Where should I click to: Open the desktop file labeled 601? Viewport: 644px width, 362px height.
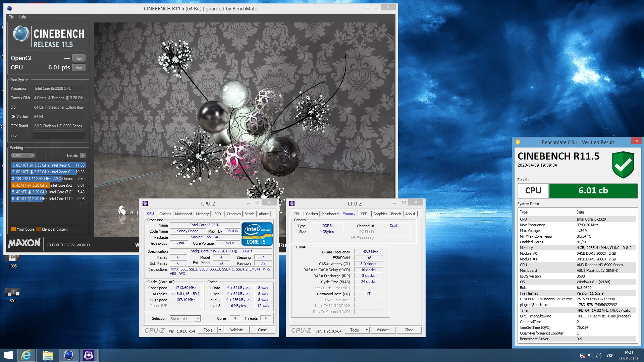pyautogui.click(x=12, y=295)
